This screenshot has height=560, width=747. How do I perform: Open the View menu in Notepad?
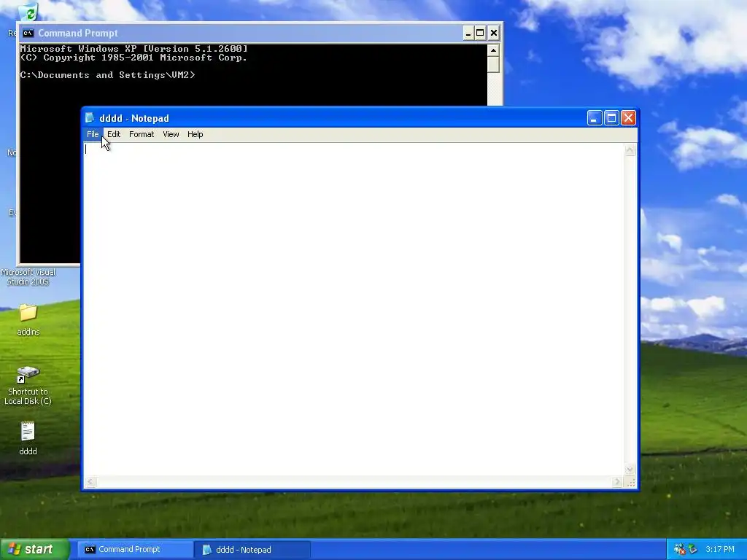coord(171,134)
